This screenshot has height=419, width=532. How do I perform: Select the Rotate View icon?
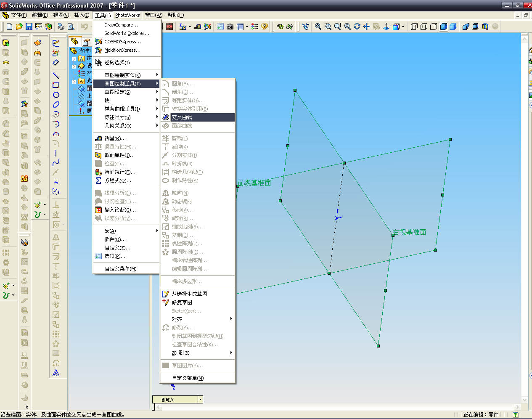tap(357, 27)
